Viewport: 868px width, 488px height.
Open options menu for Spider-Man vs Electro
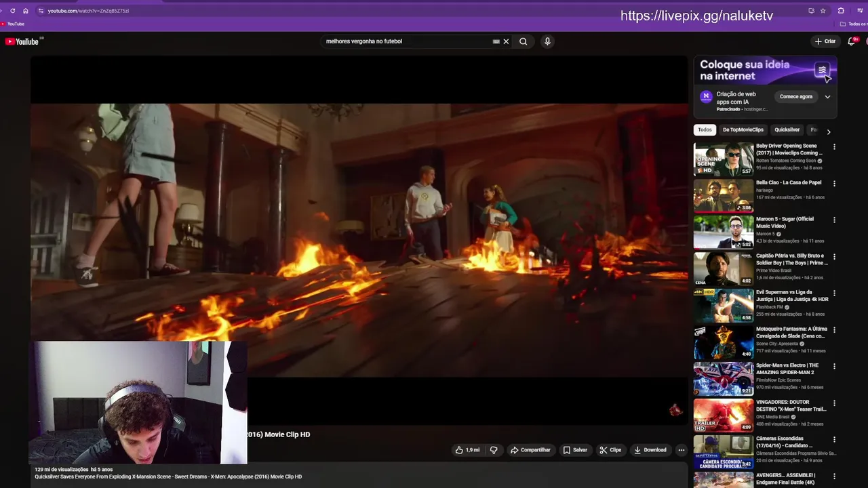[834, 367]
